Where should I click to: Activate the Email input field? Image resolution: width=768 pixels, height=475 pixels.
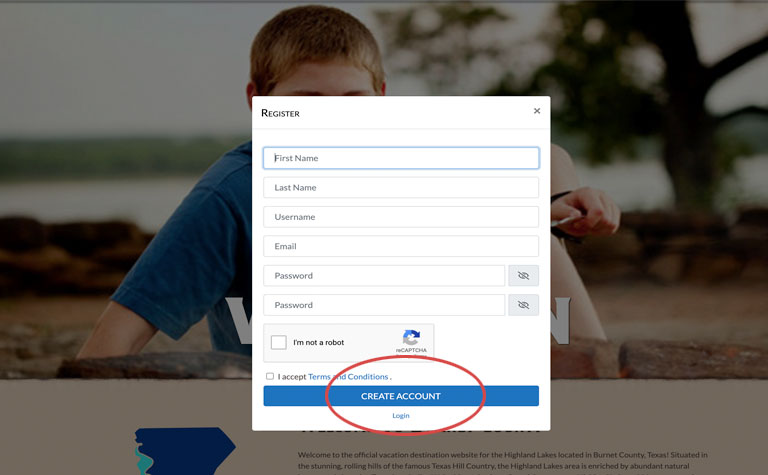coord(401,246)
